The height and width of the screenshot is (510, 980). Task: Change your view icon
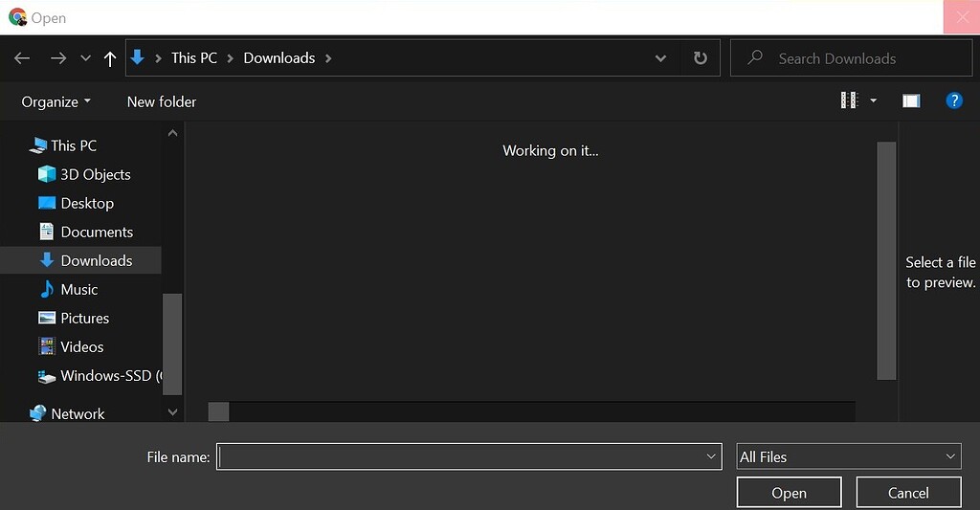point(850,100)
